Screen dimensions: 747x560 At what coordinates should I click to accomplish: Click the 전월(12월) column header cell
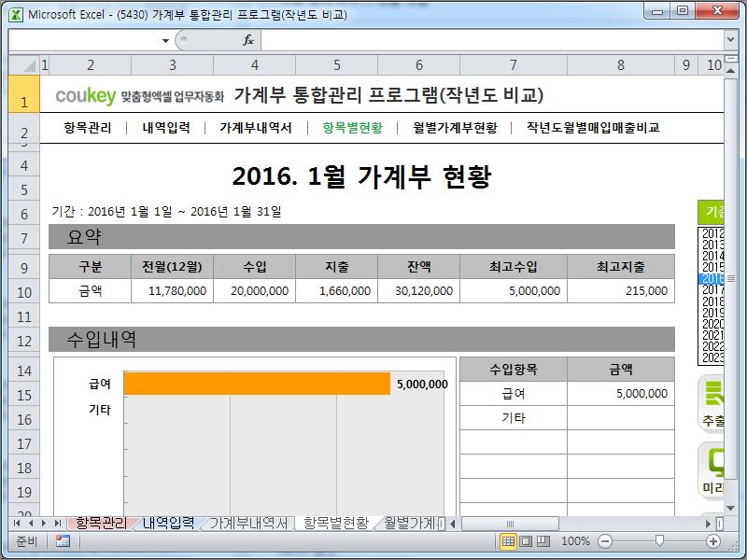(173, 267)
